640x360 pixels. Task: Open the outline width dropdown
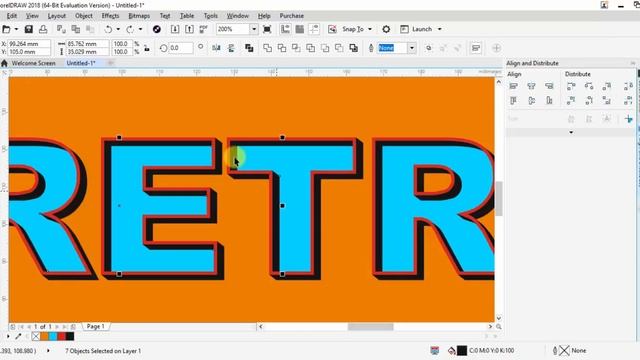pos(411,48)
